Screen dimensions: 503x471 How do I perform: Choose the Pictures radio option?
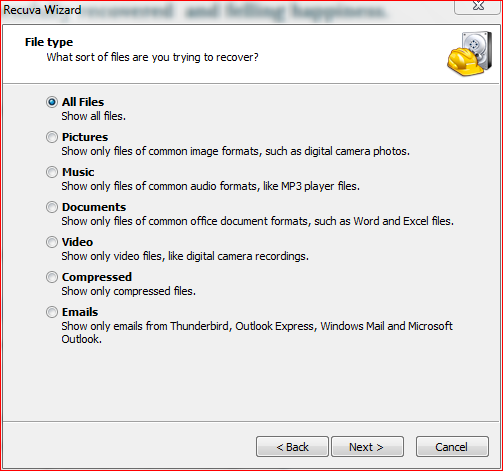click(x=52, y=137)
